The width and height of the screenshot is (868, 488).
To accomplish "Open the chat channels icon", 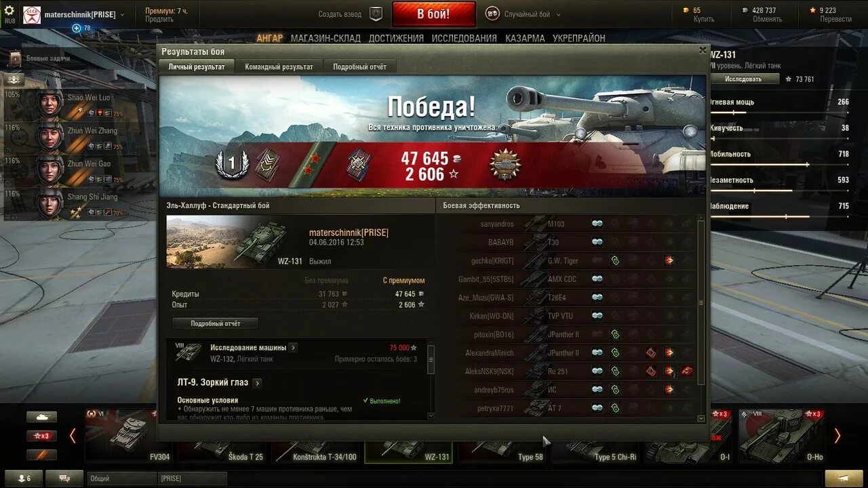I will [x=64, y=478].
